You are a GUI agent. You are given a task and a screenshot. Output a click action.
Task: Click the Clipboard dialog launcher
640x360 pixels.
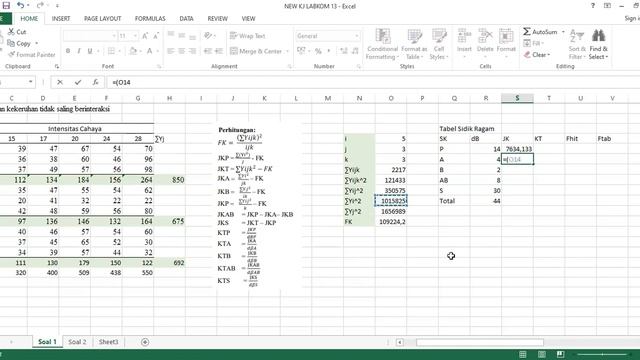(57, 67)
